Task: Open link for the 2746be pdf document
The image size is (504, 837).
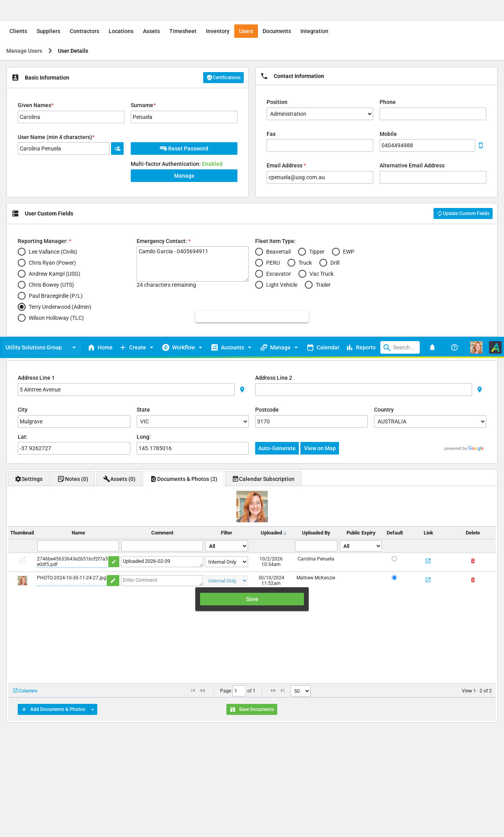Action: click(428, 561)
